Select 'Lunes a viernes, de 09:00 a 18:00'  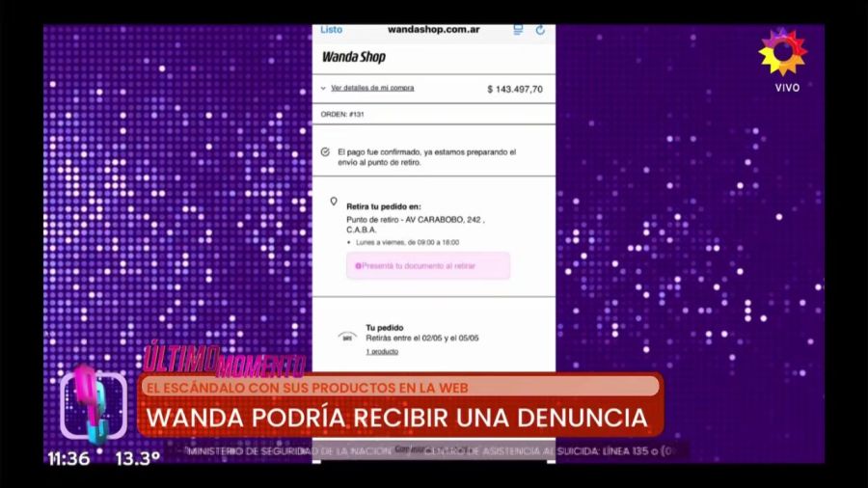[x=407, y=242]
